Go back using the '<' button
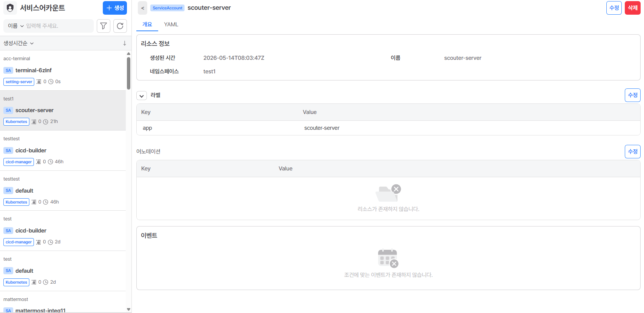 142,8
